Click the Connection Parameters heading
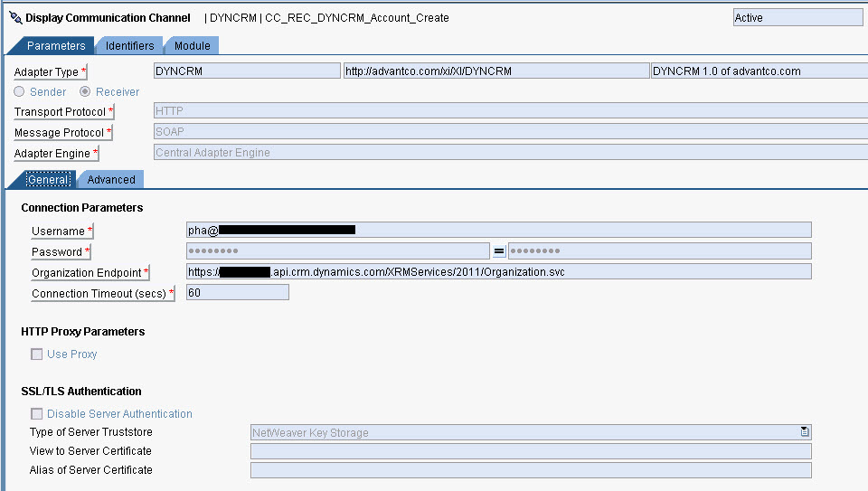Screen dimensions: 868x491 (x=82, y=208)
